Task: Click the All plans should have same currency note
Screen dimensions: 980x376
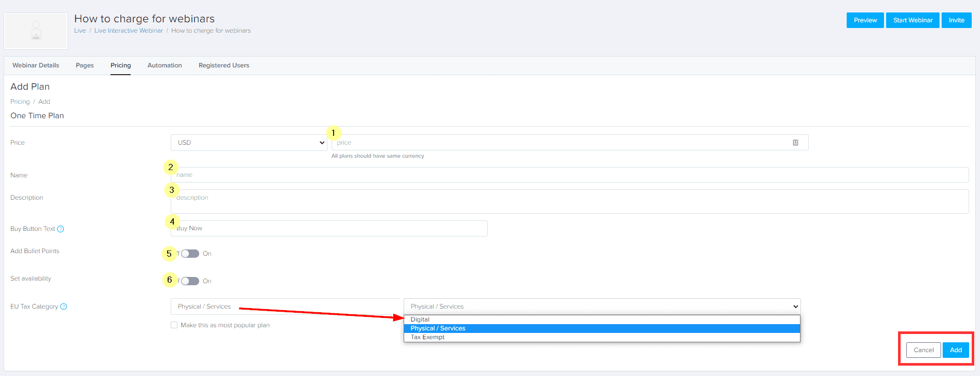Action: click(x=378, y=156)
